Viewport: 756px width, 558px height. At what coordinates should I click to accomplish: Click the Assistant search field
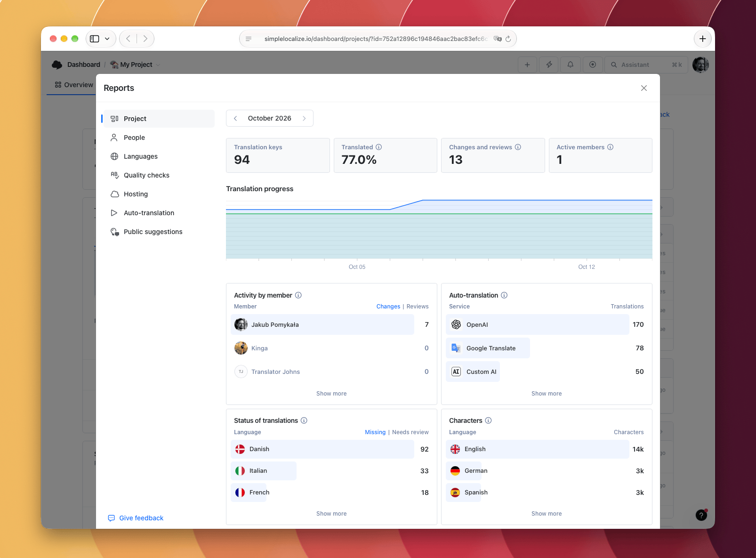coord(646,65)
